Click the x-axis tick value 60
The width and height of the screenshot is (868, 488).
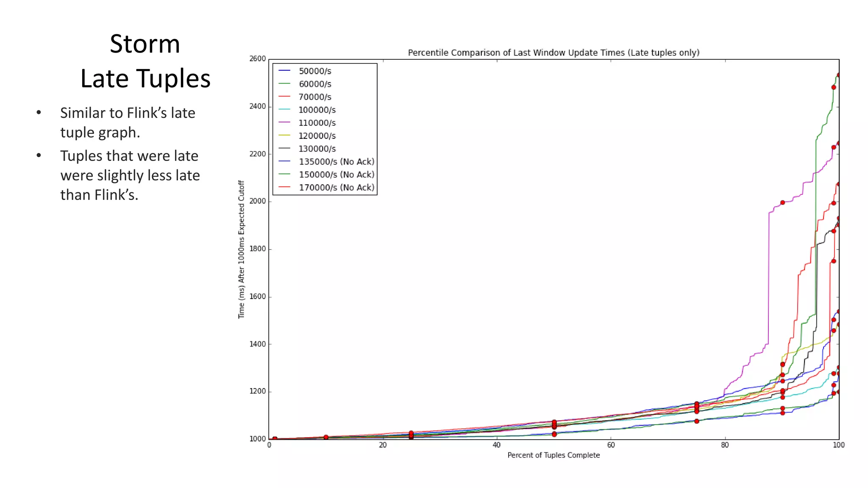[x=611, y=445]
